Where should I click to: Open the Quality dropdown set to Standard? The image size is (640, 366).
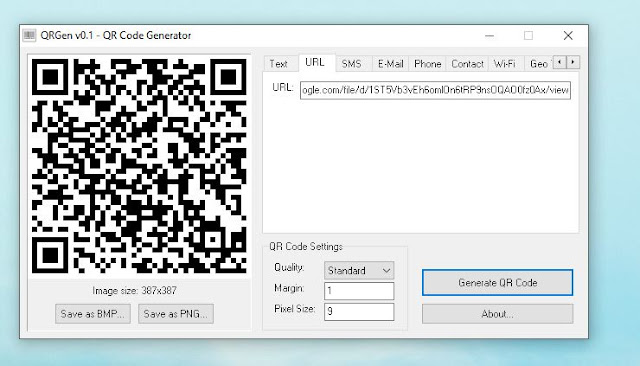pyautogui.click(x=359, y=271)
